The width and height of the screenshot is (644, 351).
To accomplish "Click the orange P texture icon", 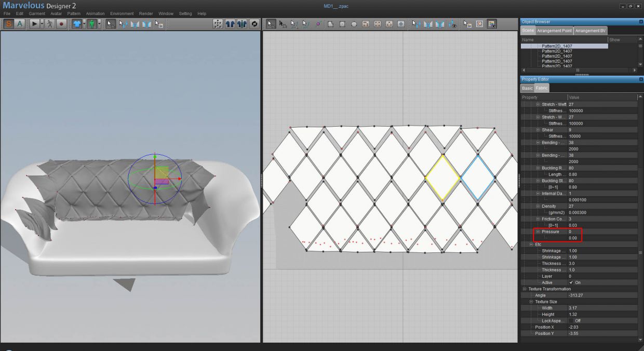I will coord(479,24).
